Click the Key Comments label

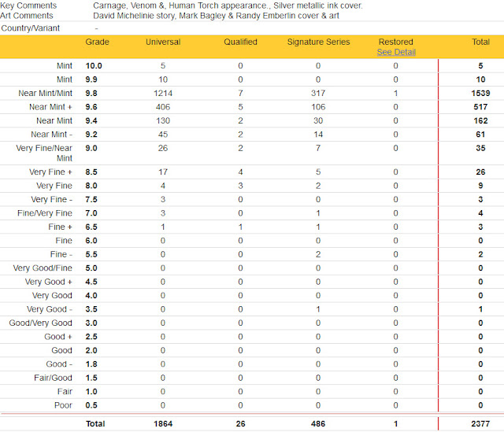tap(28, 6)
